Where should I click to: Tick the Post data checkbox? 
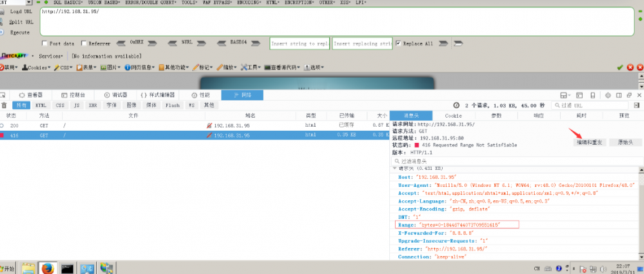click(x=45, y=43)
